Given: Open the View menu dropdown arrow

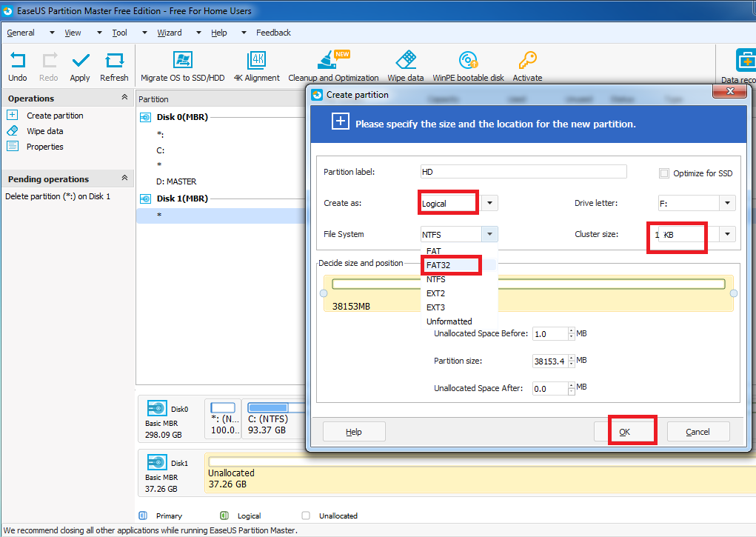Looking at the screenshot, I should [x=98, y=33].
